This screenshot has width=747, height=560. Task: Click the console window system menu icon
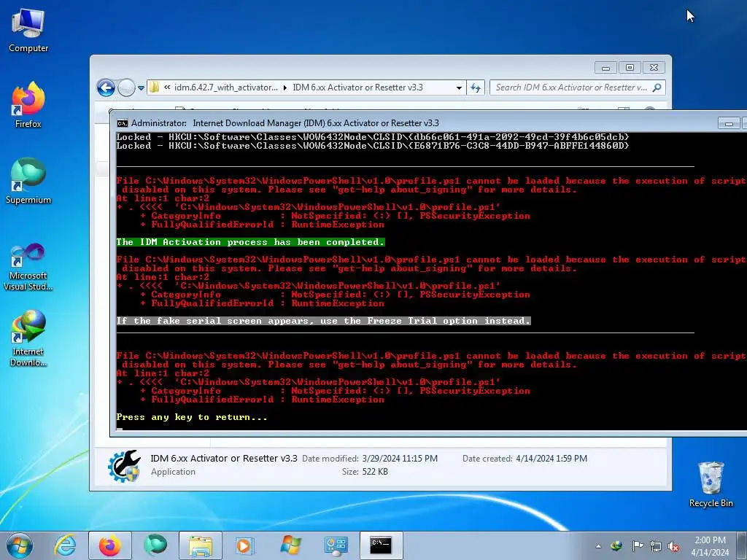coord(123,123)
